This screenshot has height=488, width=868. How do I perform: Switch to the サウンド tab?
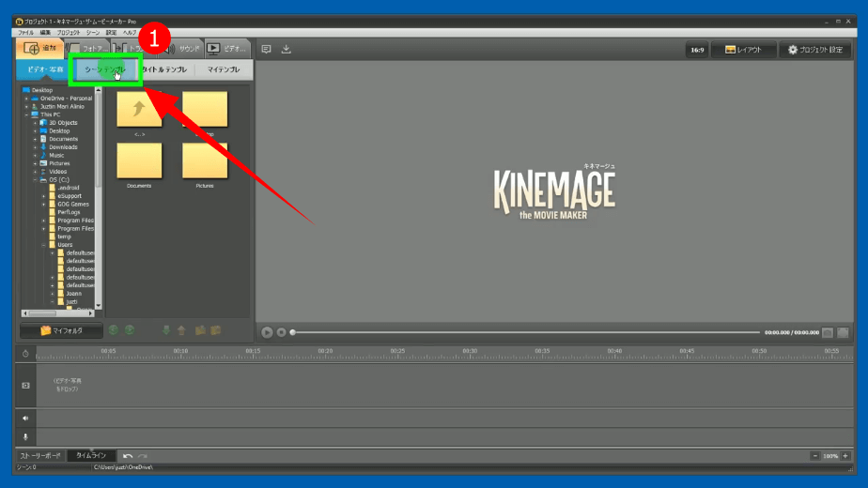186,49
